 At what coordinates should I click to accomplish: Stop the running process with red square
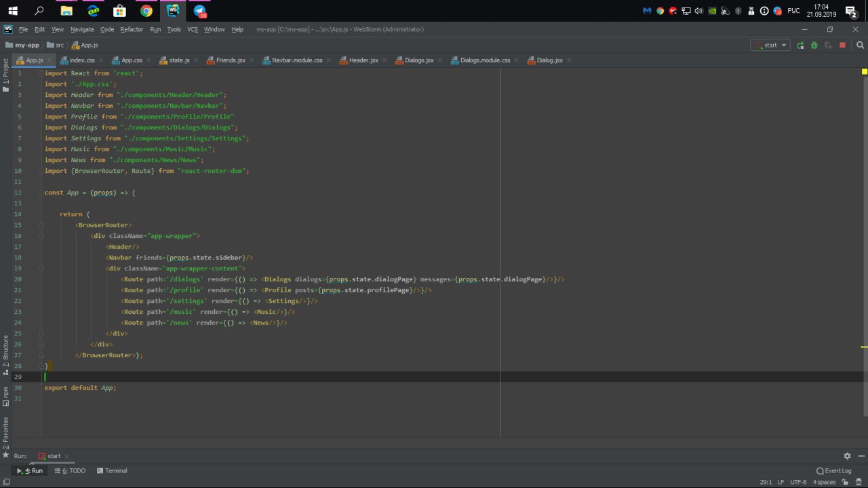tap(842, 45)
